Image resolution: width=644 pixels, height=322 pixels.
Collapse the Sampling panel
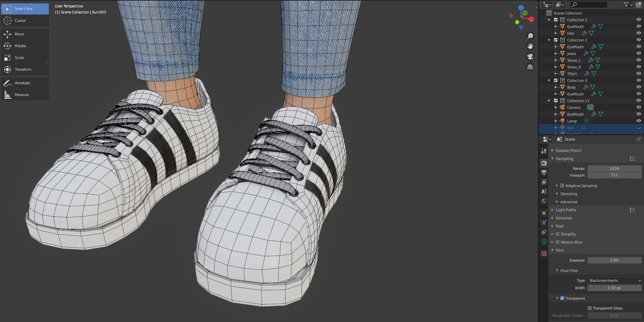[x=553, y=159]
